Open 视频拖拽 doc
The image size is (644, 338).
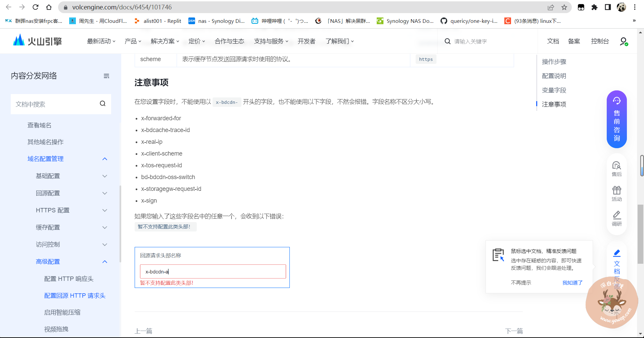tap(56, 329)
